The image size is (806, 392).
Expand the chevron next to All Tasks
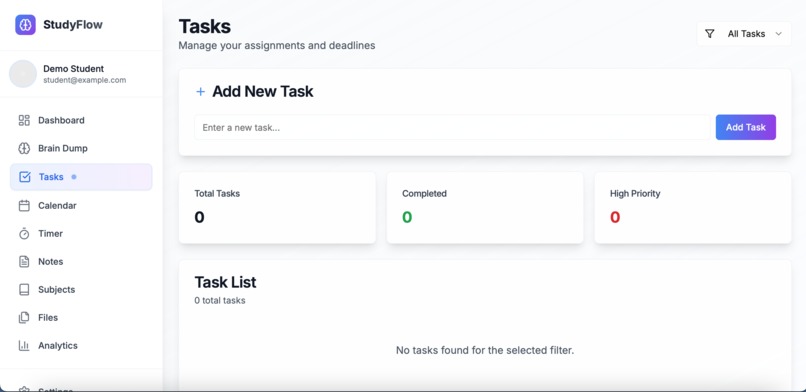click(778, 34)
